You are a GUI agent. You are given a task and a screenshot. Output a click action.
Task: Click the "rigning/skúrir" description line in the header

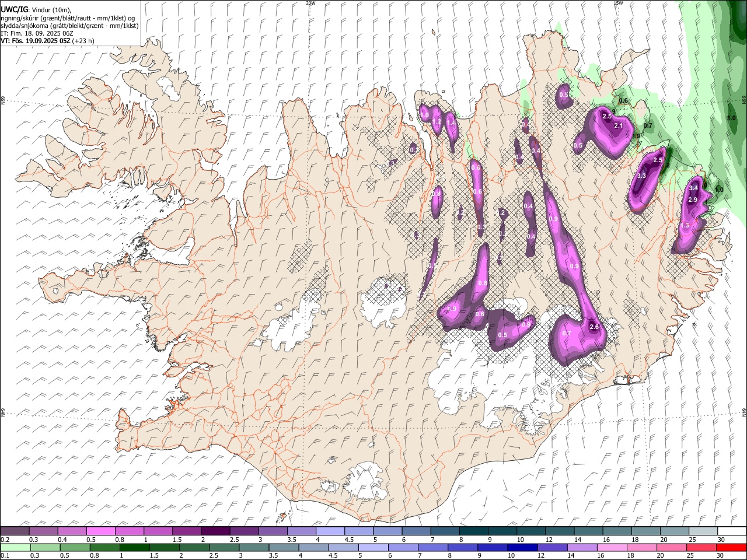(x=68, y=18)
